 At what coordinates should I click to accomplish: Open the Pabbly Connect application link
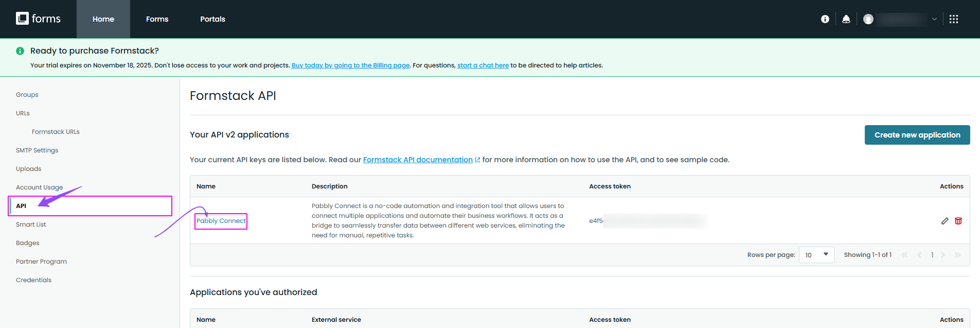(x=221, y=221)
